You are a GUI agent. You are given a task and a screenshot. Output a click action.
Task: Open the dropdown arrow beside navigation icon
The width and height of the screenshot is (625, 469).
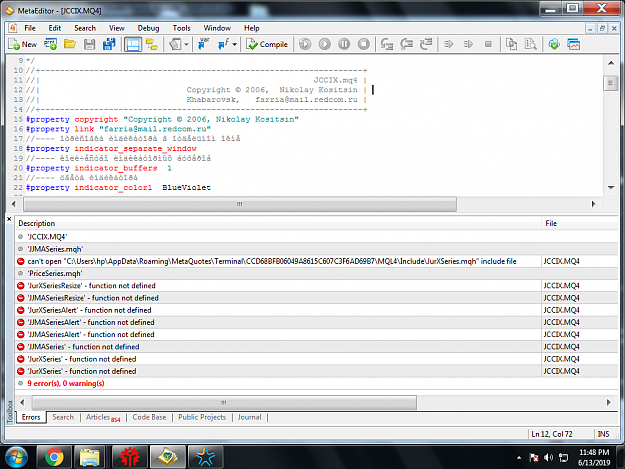186,44
